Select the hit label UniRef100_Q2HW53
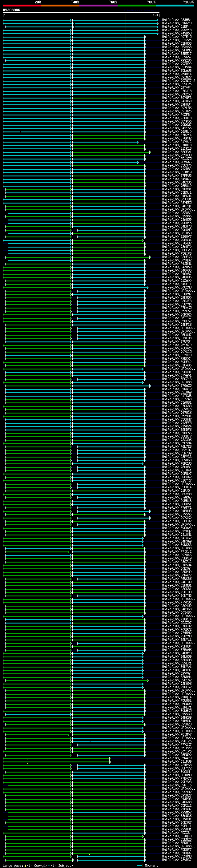 [x=177, y=43]
